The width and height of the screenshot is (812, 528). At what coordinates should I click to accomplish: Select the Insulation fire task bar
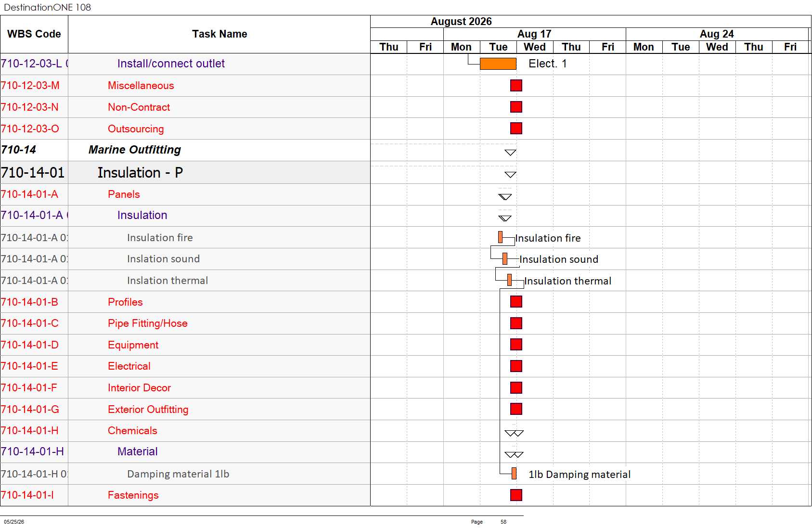point(501,237)
